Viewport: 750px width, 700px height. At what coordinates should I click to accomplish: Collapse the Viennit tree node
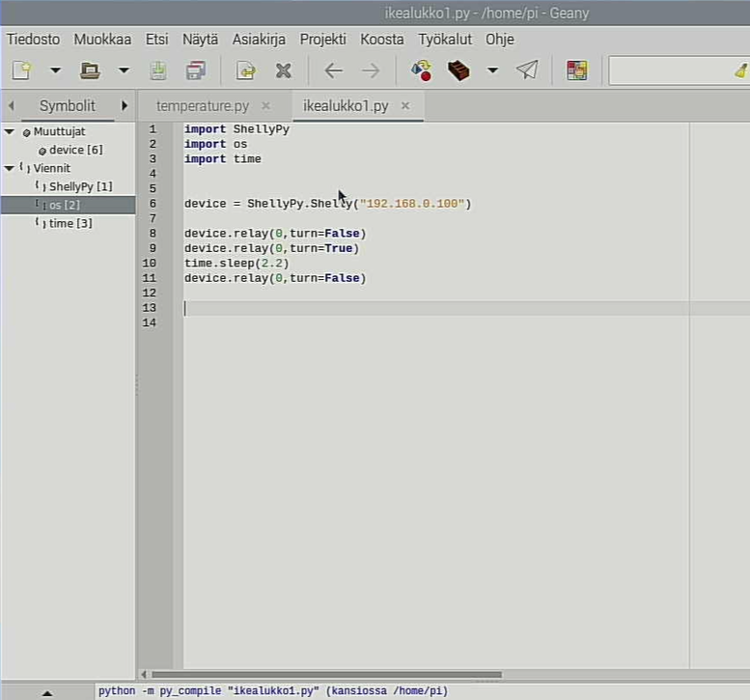point(9,168)
